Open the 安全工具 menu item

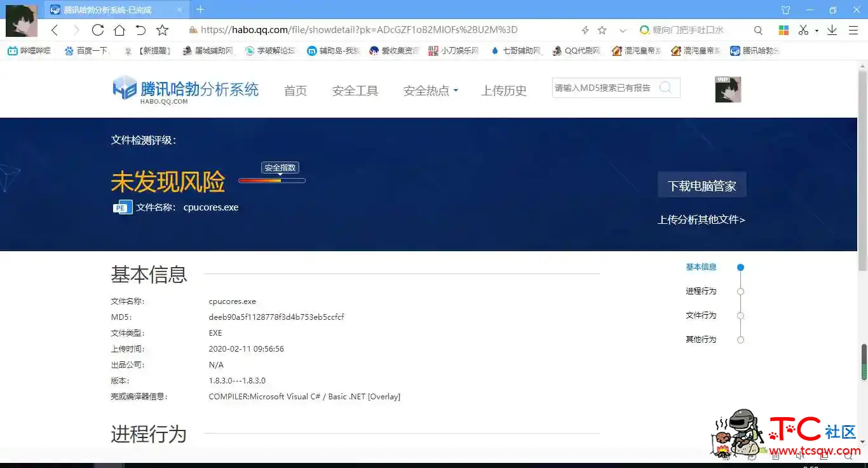click(x=355, y=91)
